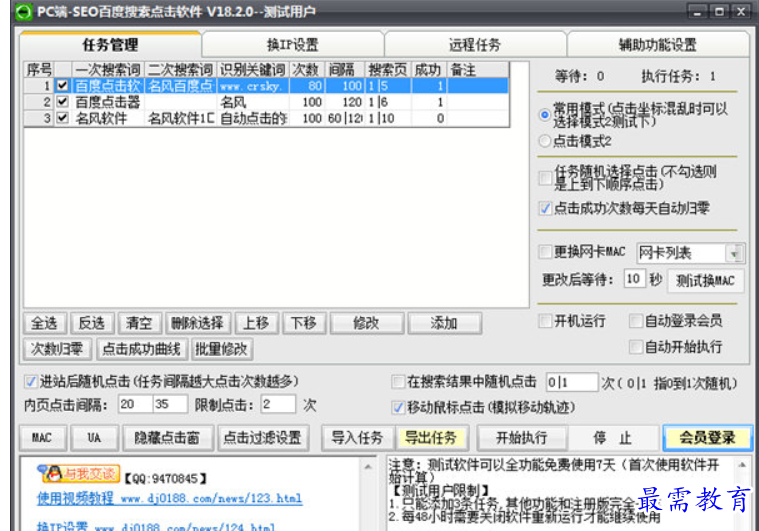Open 点击过滤设置 button
This screenshot has height=531, width=759.
click(x=263, y=438)
